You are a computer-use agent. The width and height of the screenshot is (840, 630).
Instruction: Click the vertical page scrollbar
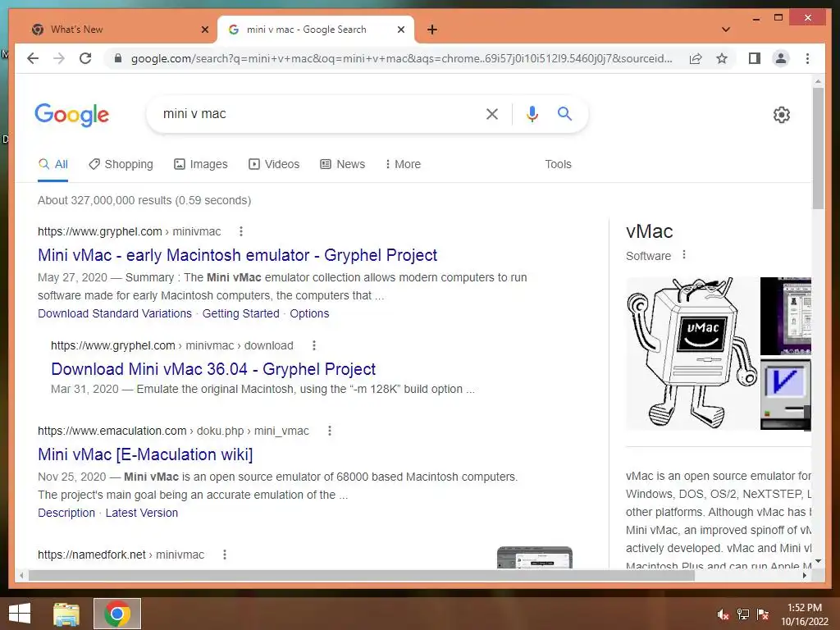click(x=818, y=150)
